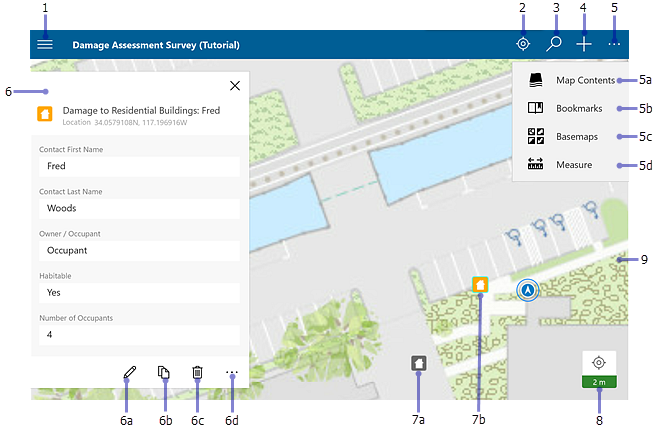
Task: Click the GPS location icon in header
Action: click(522, 44)
